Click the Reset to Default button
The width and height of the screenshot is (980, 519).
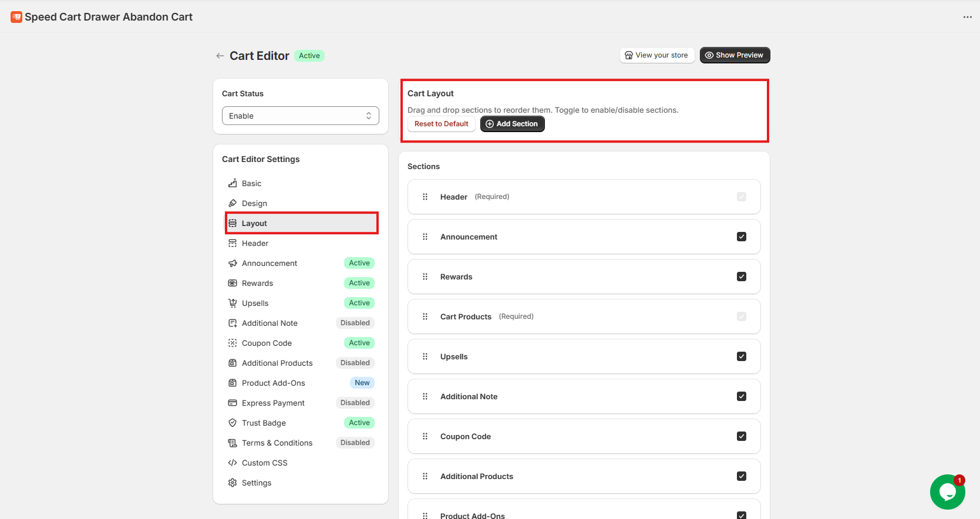pos(441,124)
